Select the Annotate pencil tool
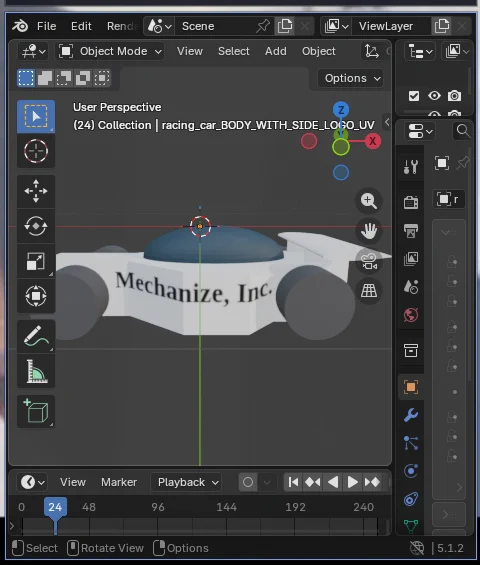The width and height of the screenshot is (480, 565). coord(36,336)
